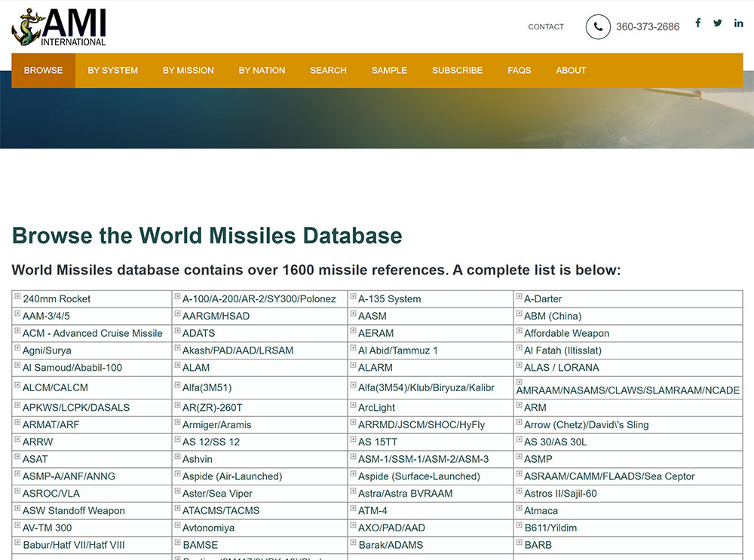This screenshot has width=754, height=560.
Task: Click the Aspide (Air-Launched) text
Action: (x=232, y=476)
